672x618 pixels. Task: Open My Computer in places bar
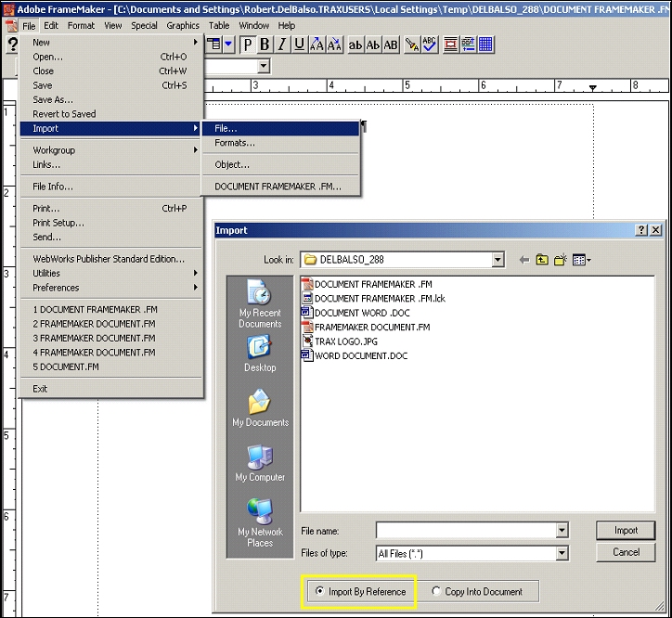(260, 463)
